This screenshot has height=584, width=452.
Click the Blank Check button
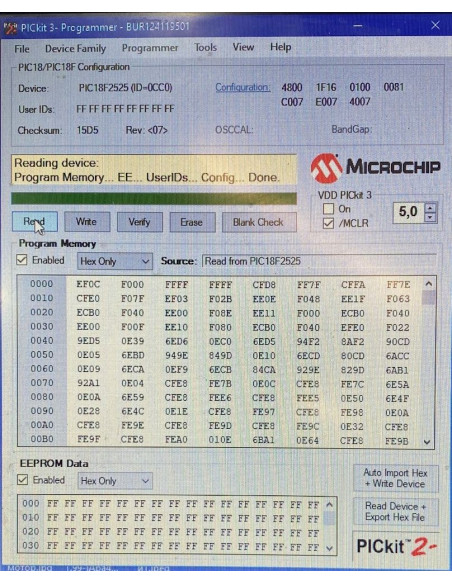coord(259,222)
